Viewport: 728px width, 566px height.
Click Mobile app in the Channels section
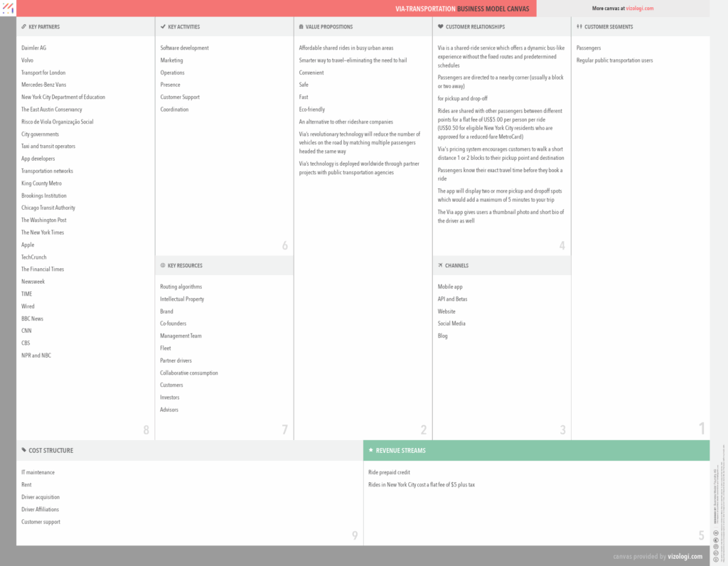(x=450, y=287)
